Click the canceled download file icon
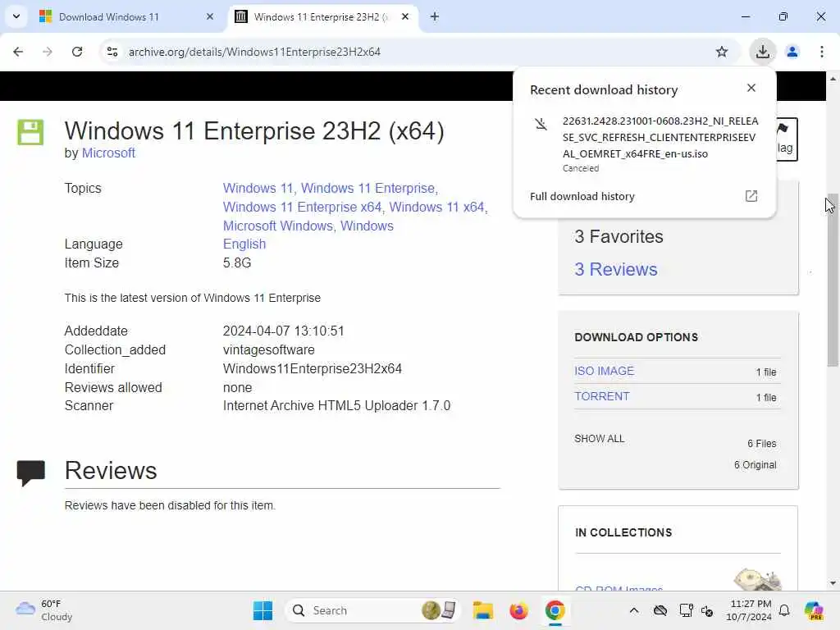Screen dimensions: 840x630 click(541, 125)
